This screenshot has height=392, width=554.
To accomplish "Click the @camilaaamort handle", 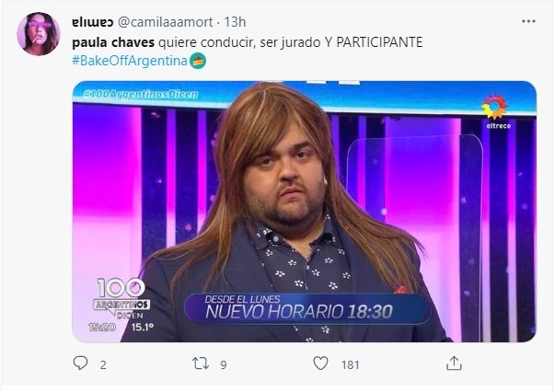I will tap(165, 22).
